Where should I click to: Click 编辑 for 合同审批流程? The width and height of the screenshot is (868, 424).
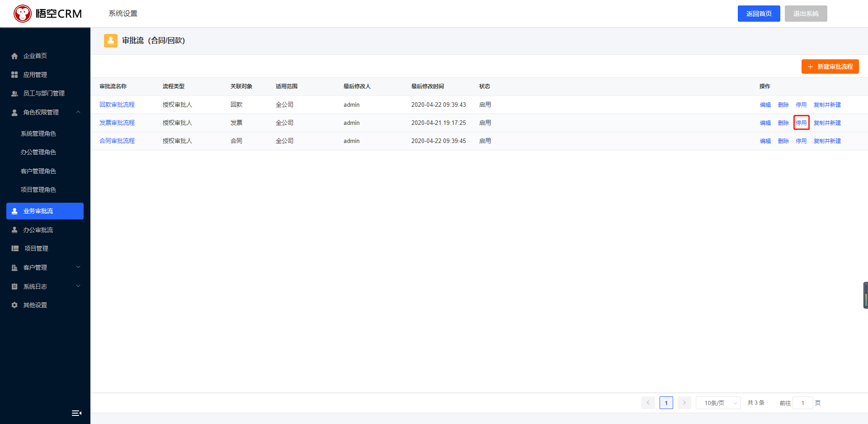coord(765,141)
